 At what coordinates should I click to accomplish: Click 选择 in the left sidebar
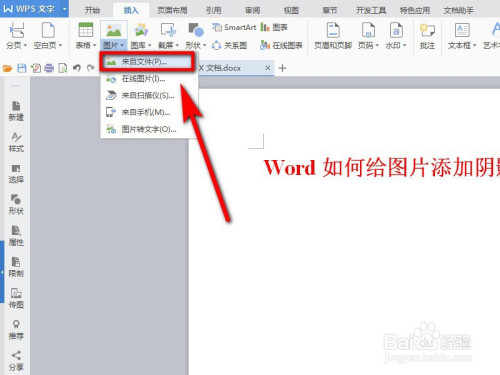coord(16,174)
